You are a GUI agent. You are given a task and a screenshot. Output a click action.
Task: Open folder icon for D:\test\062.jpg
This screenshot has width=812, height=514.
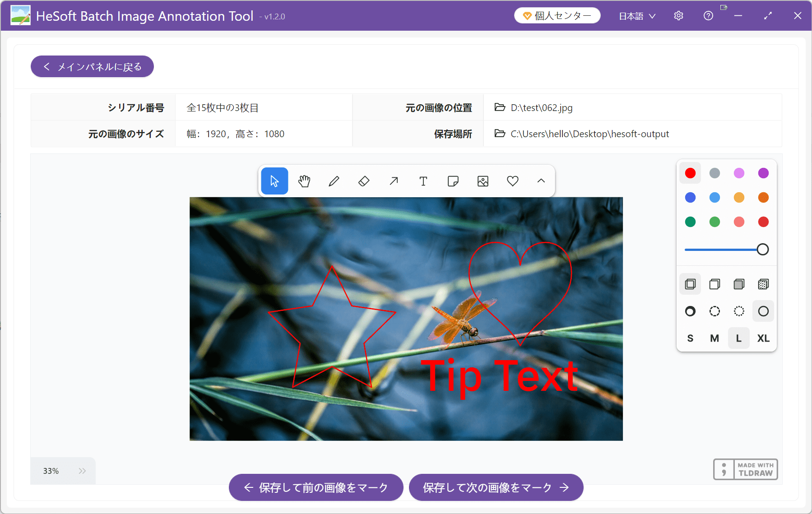pos(500,107)
